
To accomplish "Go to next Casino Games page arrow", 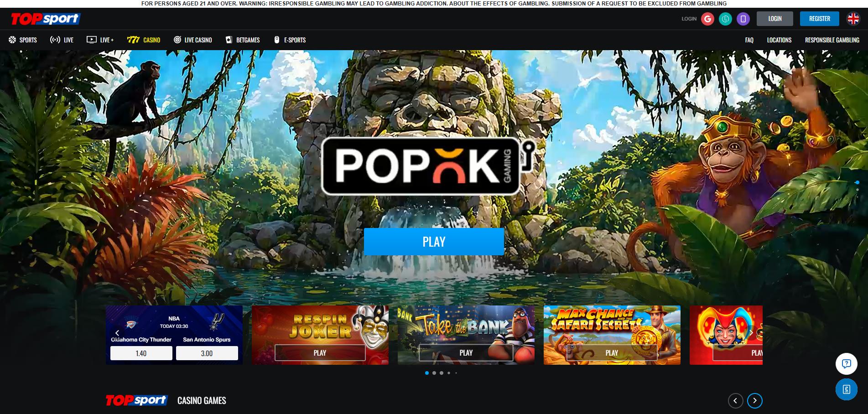I will pyautogui.click(x=755, y=401).
